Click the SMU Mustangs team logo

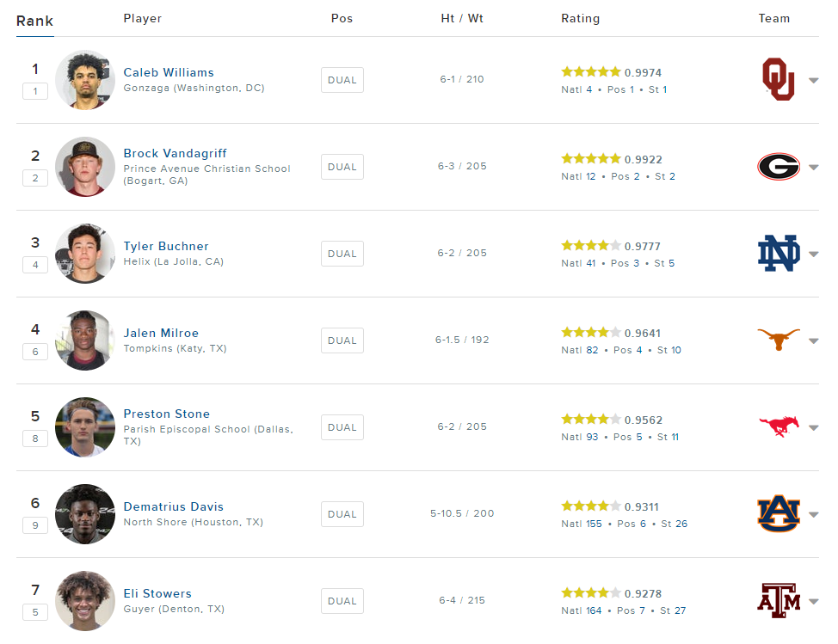778,425
